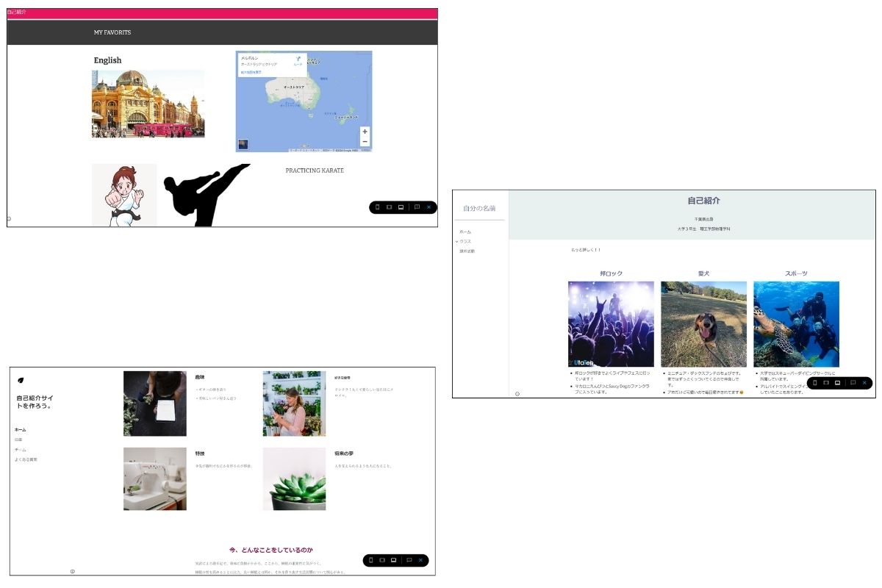Click the PRACTICING KARATE text

click(315, 171)
